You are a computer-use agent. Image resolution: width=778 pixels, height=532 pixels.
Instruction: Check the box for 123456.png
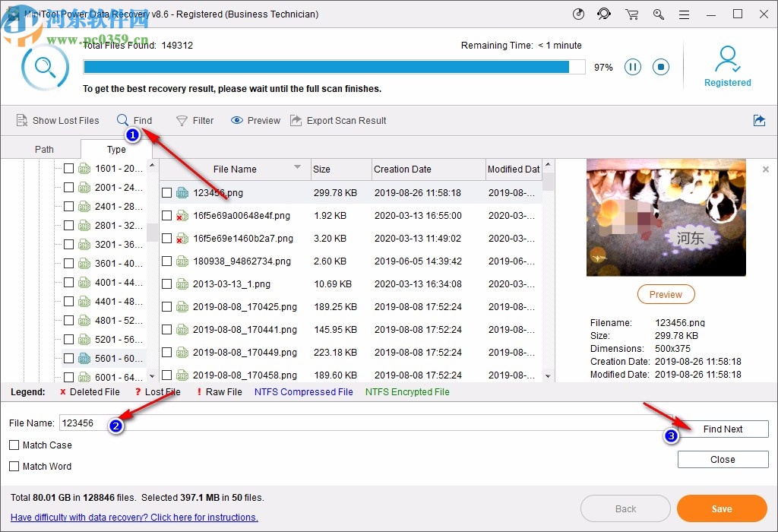[167, 193]
